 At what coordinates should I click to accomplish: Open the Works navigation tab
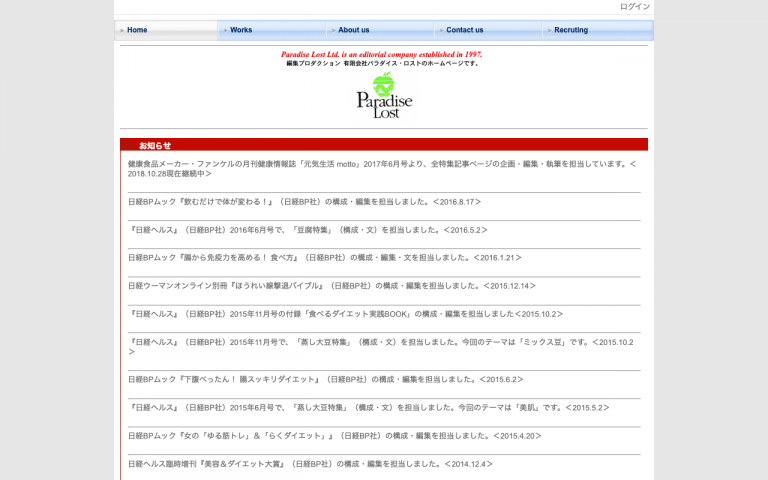(272, 30)
